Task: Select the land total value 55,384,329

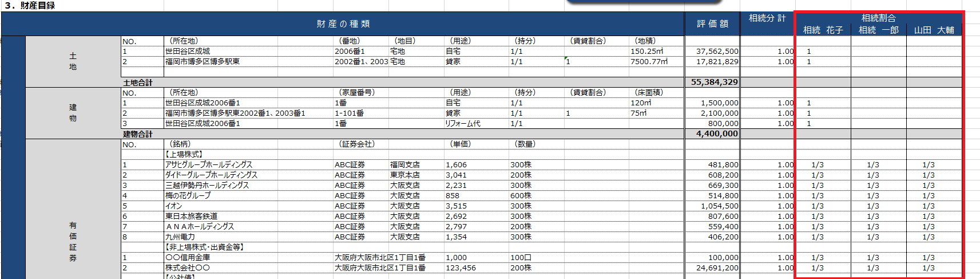Action: [x=714, y=82]
